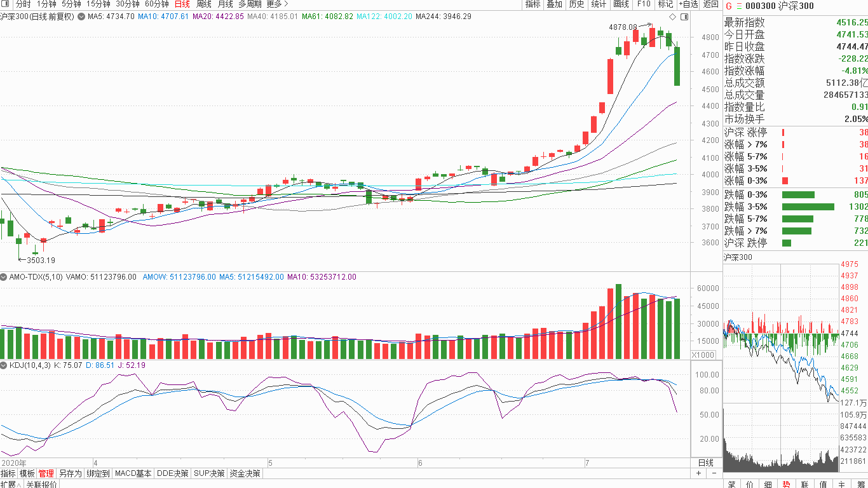Viewport: 868px width, 488px height.
Task: Select the 30分钟 period
Action: 127,4
